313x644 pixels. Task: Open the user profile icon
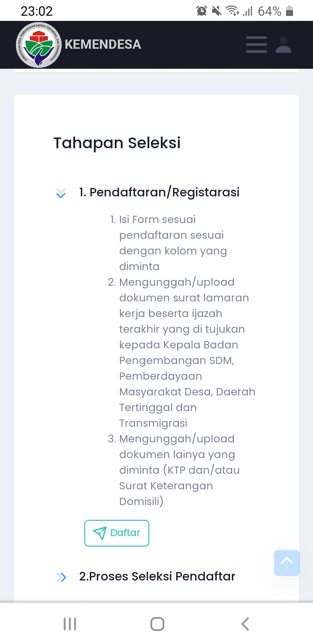point(283,45)
